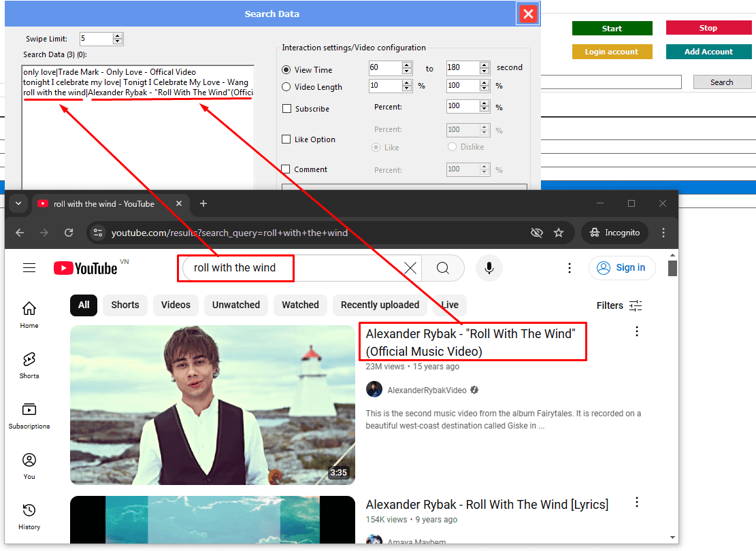Go back in the browser
This screenshot has width=756, height=551.
click(x=20, y=233)
